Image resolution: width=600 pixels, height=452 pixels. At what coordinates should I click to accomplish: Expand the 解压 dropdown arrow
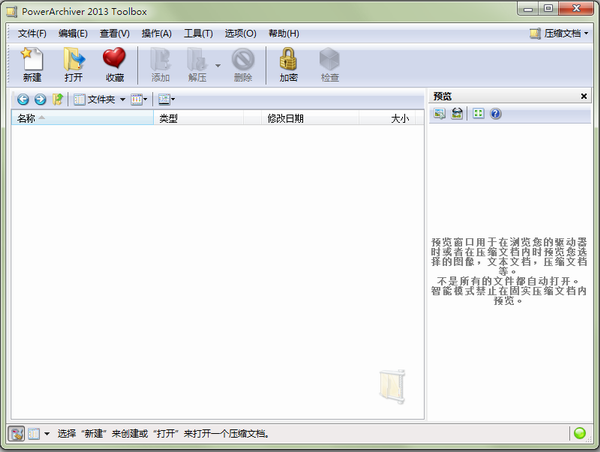pyautogui.click(x=218, y=65)
